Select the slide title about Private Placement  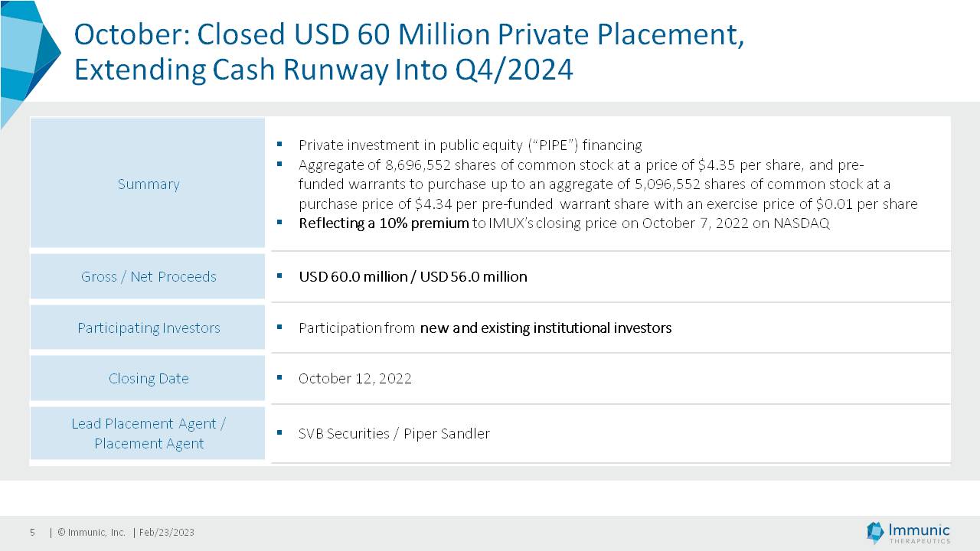[408, 52]
